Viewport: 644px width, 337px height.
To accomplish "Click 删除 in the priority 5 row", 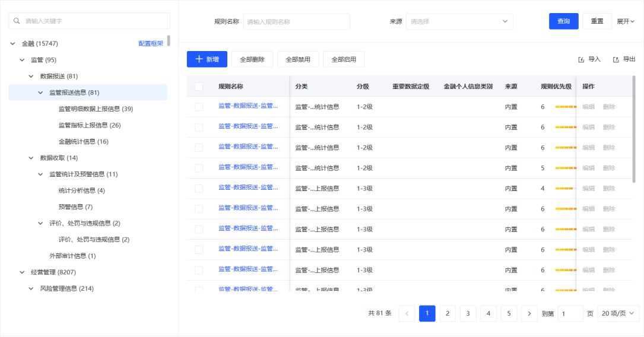I will (x=609, y=168).
